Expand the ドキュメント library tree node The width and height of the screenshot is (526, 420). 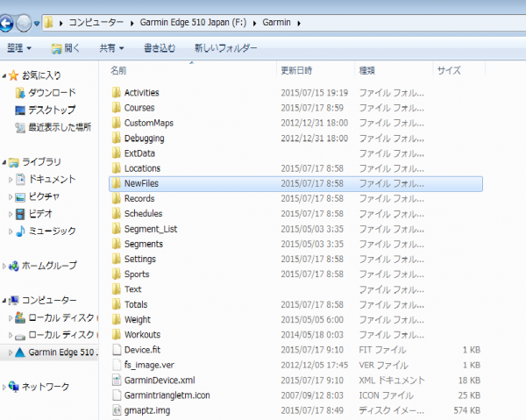click(x=11, y=179)
